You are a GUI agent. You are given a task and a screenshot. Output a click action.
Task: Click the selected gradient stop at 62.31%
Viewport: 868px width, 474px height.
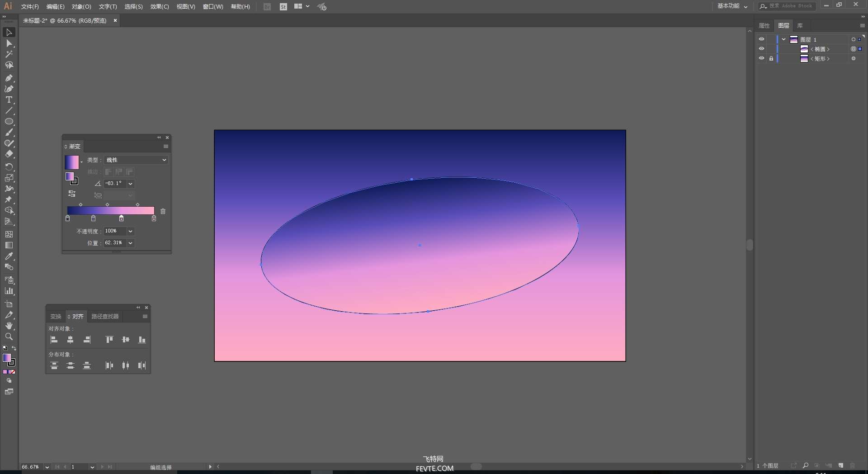121,218
